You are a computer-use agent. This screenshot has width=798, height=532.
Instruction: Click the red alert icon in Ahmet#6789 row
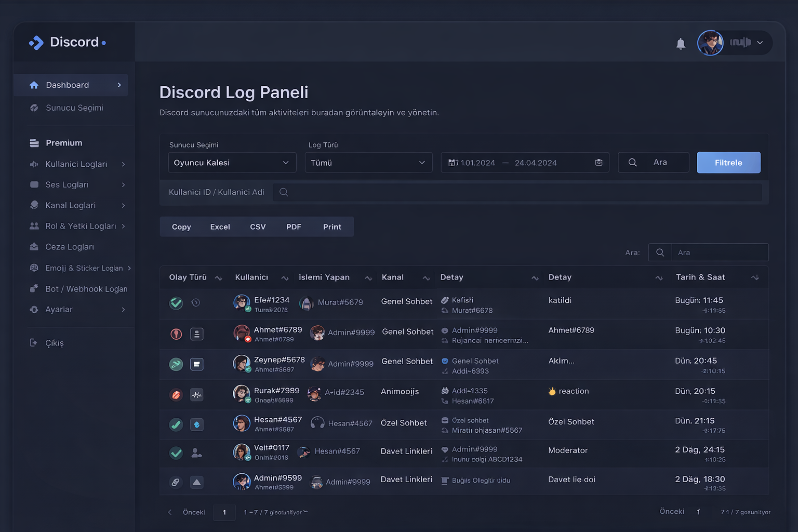[x=176, y=334]
